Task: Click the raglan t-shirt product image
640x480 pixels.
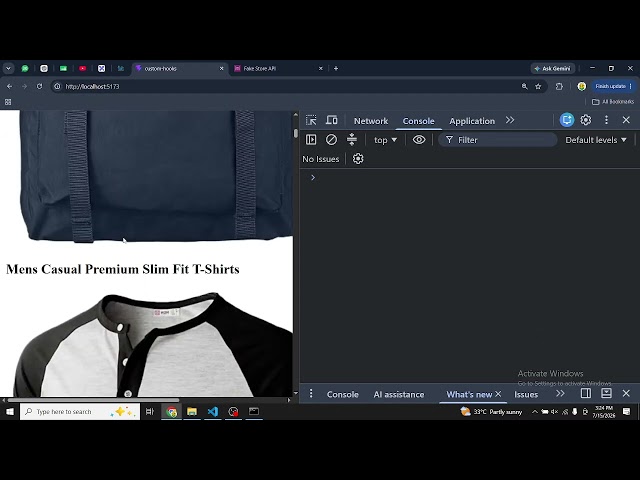Action: (x=153, y=344)
